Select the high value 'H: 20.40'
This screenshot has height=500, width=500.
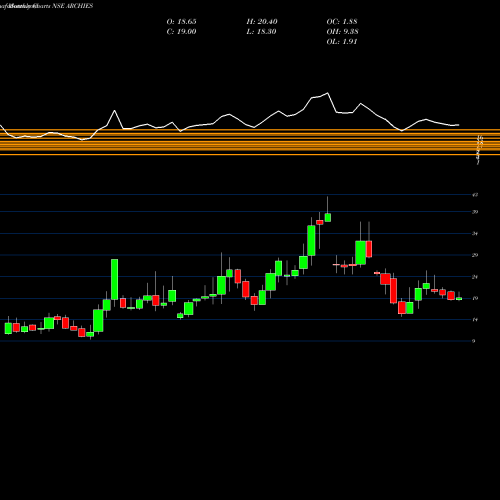262,22
